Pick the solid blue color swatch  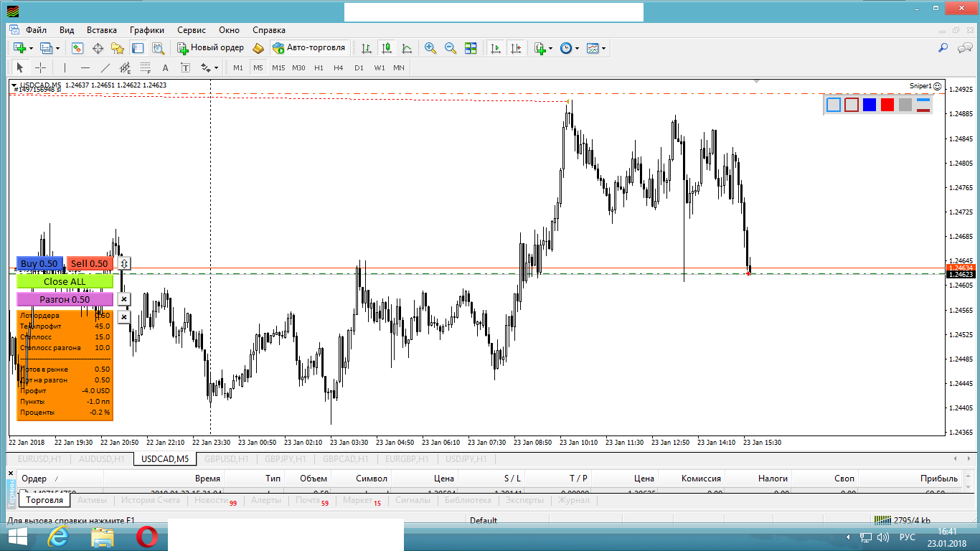pos(870,105)
